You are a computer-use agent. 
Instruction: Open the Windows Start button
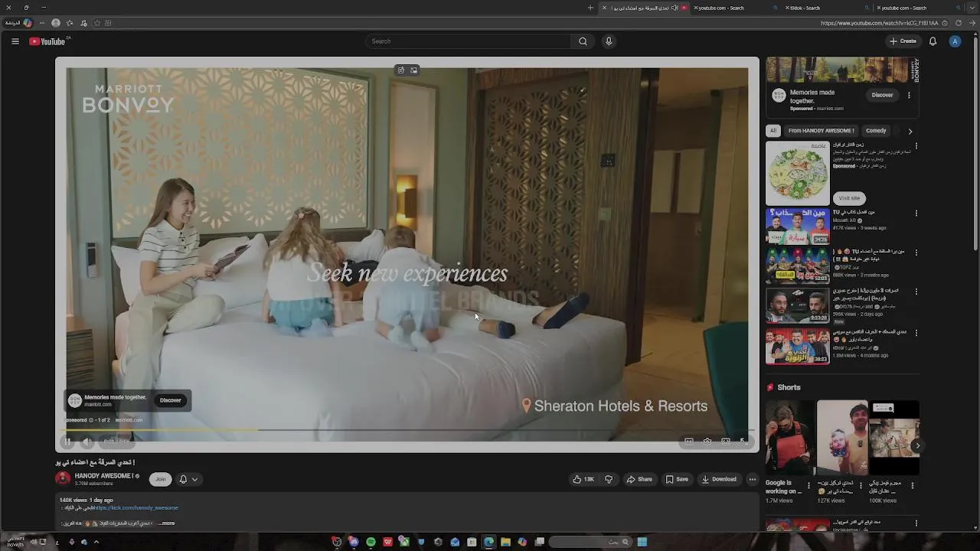pyautogui.click(x=642, y=542)
